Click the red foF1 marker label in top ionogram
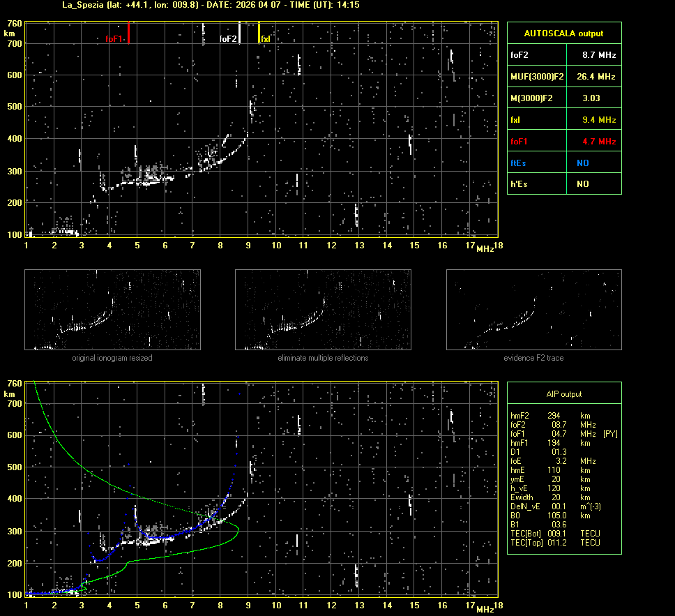 point(114,39)
